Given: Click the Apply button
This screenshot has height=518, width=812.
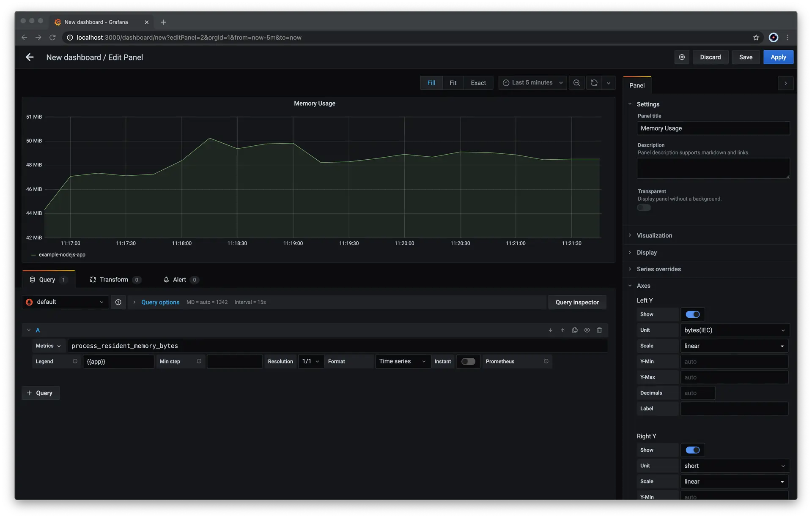Looking at the screenshot, I should (778, 57).
